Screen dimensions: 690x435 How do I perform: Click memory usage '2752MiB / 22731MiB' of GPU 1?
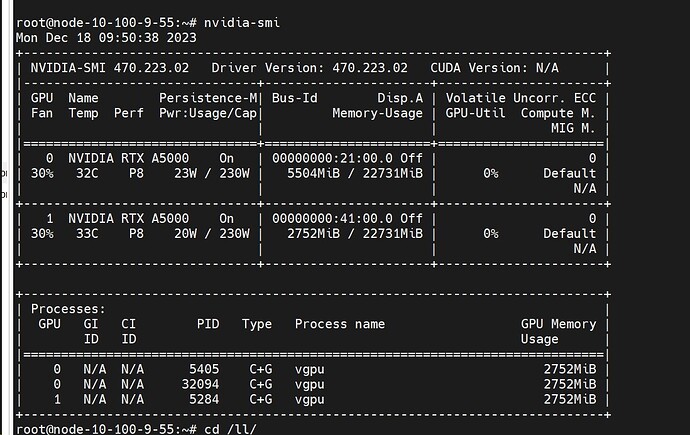[355, 234]
